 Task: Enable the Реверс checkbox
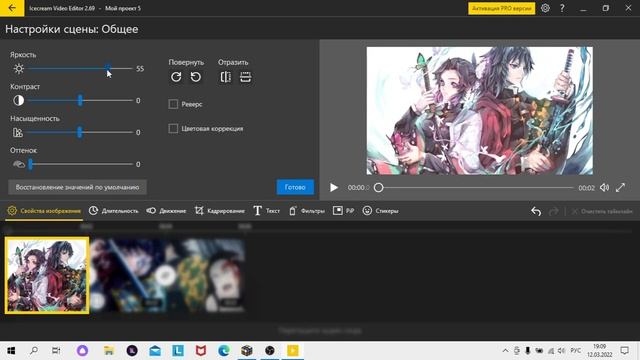173,104
